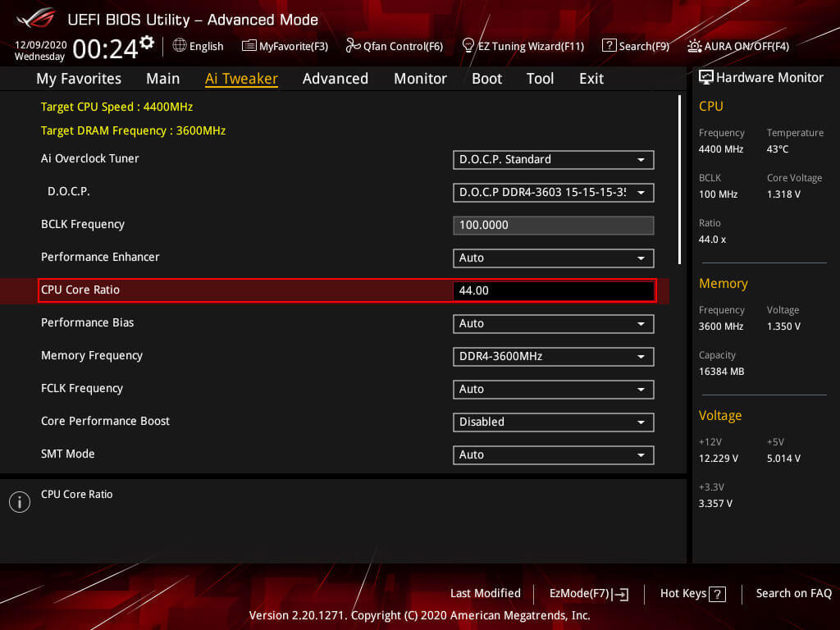The image size is (840, 630).
Task: Select the BCLK Frequency label
Action: click(x=83, y=225)
